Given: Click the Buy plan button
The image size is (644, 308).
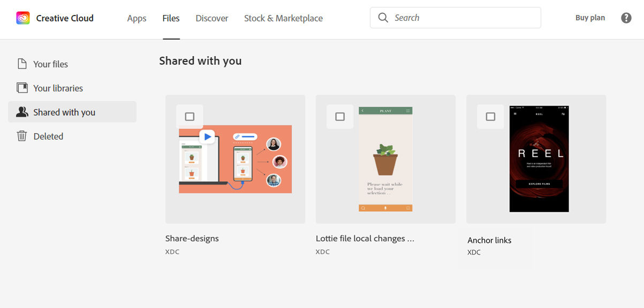Looking at the screenshot, I should click(590, 18).
